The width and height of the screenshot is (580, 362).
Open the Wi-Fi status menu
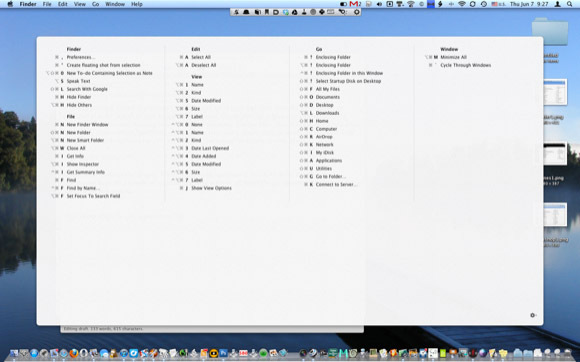click(x=462, y=4)
